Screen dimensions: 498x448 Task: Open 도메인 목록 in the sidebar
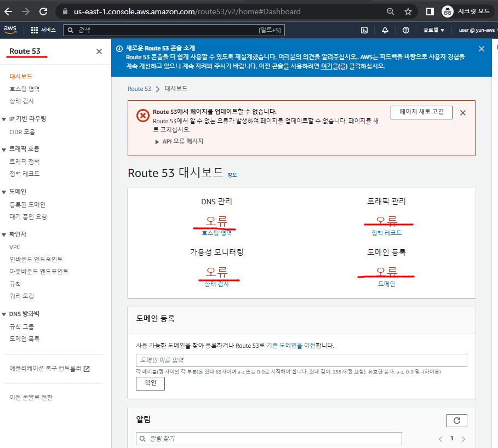25,338
